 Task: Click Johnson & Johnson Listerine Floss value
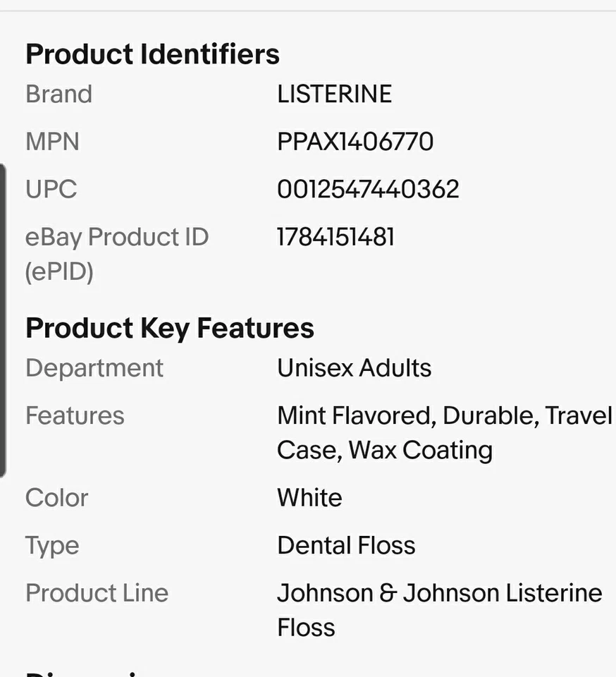click(440, 609)
